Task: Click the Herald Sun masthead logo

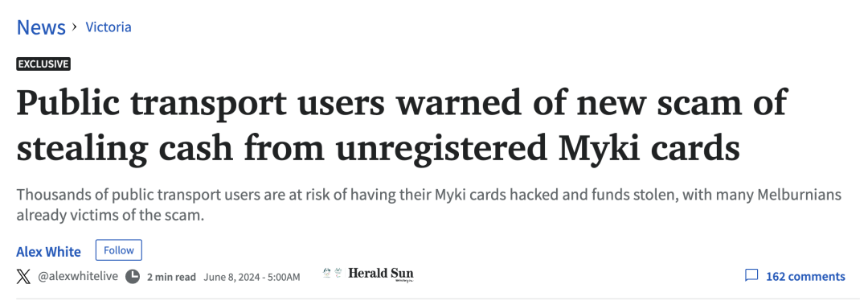Action: point(380,274)
